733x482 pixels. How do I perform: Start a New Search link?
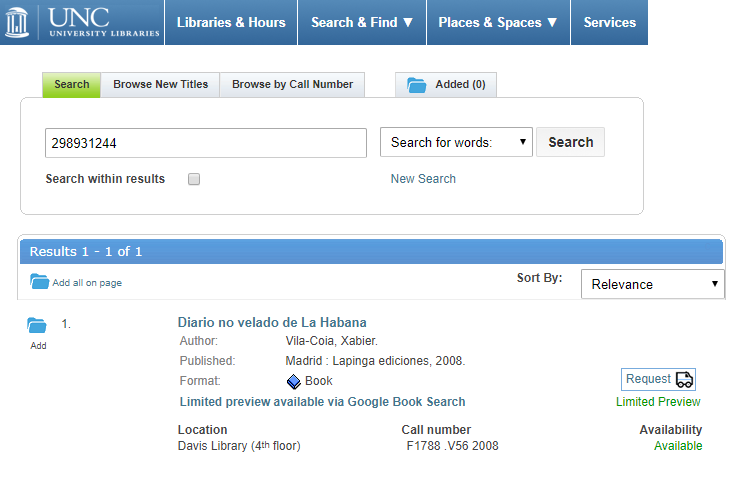[423, 179]
